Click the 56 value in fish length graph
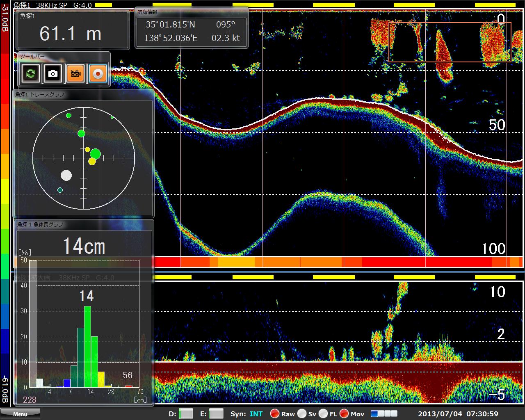Viewport: 525px width, 420px height. pyautogui.click(x=128, y=375)
